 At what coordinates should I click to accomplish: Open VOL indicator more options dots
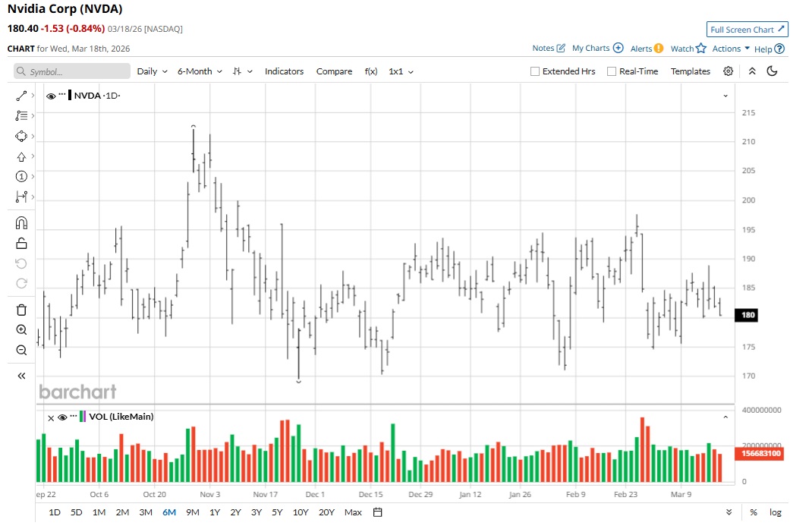73,415
